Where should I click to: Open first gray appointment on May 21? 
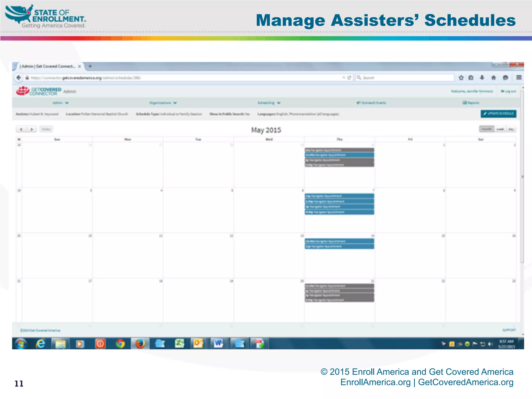[x=340, y=286]
